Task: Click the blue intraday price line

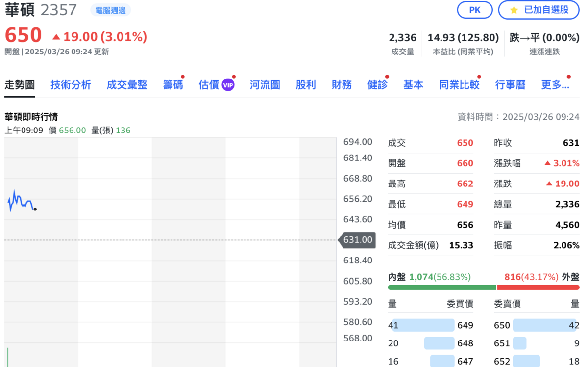Action: coord(21,201)
